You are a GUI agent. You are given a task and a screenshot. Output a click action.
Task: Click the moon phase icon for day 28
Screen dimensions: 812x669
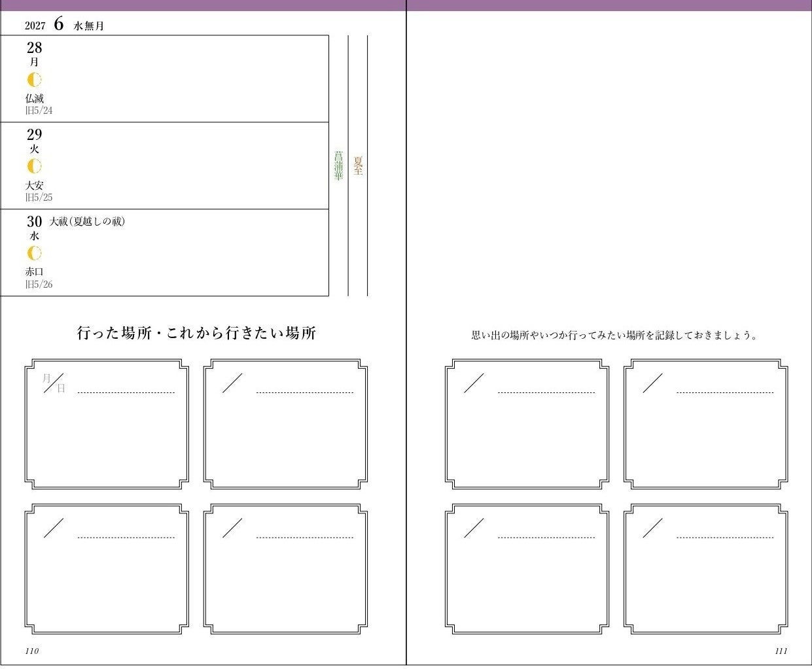[x=34, y=80]
